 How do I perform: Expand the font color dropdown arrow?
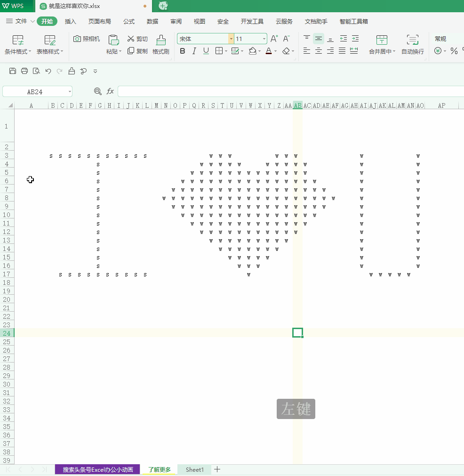(x=276, y=51)
